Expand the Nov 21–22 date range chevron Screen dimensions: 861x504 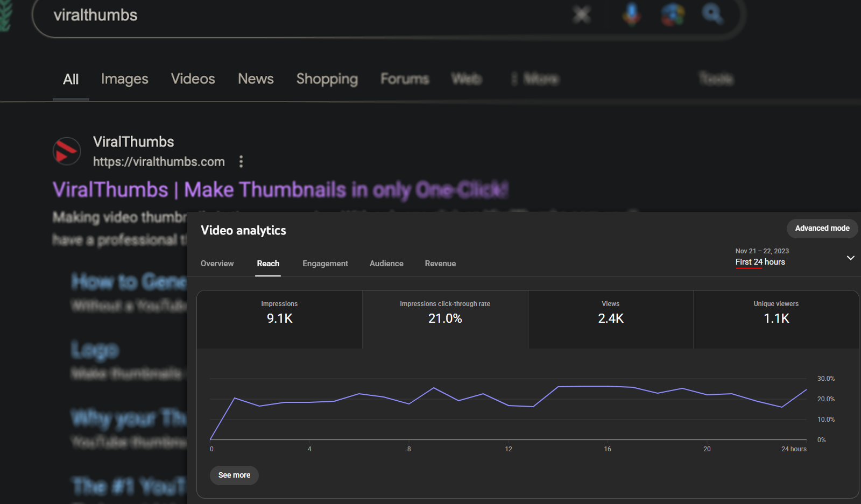click(851, 258)
